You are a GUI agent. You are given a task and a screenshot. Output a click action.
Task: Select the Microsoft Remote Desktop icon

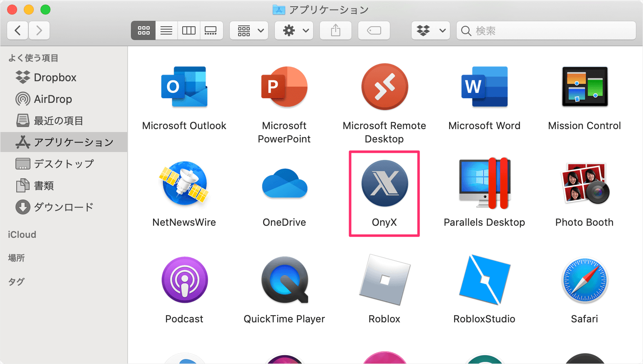(x=384, y=87)
